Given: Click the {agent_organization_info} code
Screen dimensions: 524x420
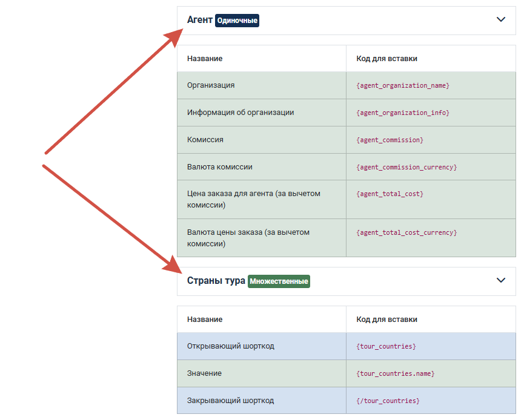Looking at the screenshot, I should pyautogui.click(x=403, y=113).
